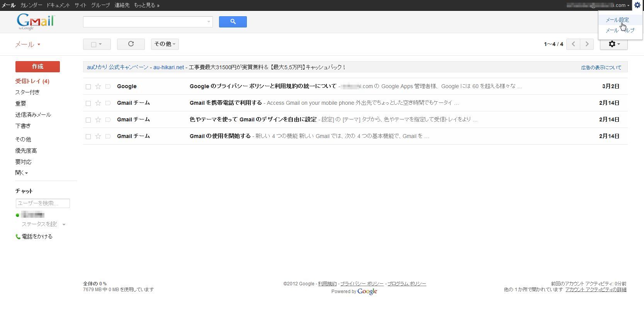
Task: Open サイト in the top bar
Action: coord(80,5)
